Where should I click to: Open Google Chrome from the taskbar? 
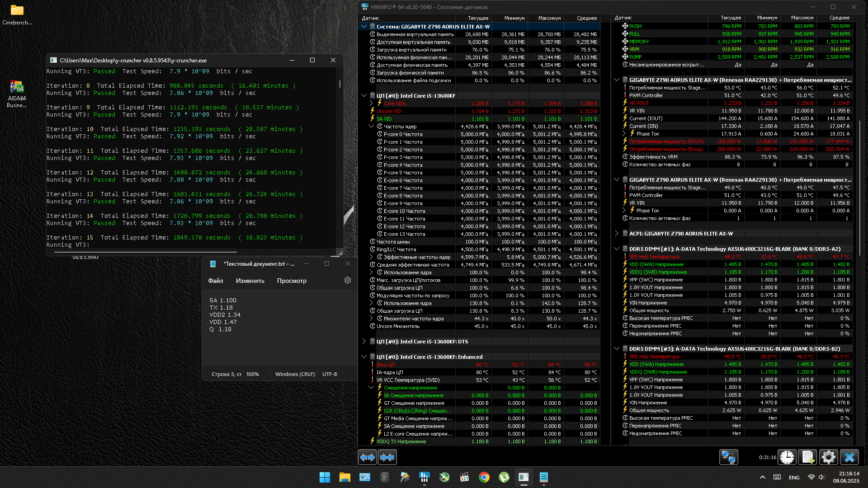point(484,477)
